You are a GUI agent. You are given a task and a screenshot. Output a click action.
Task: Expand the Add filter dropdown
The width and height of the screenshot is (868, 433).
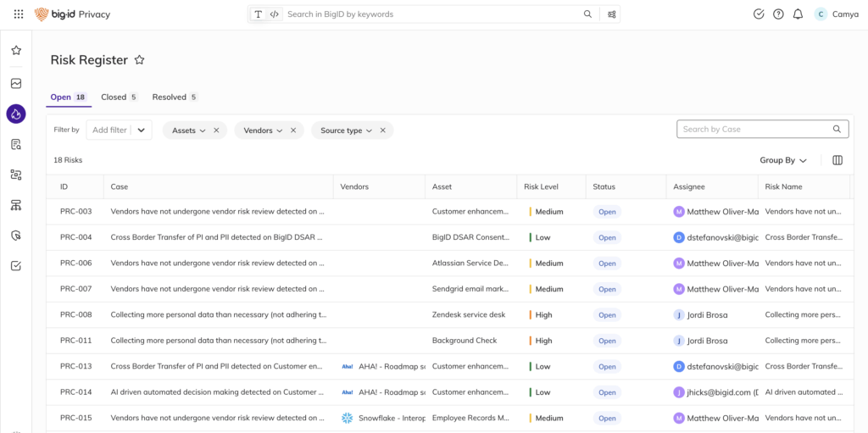(142, 130)
